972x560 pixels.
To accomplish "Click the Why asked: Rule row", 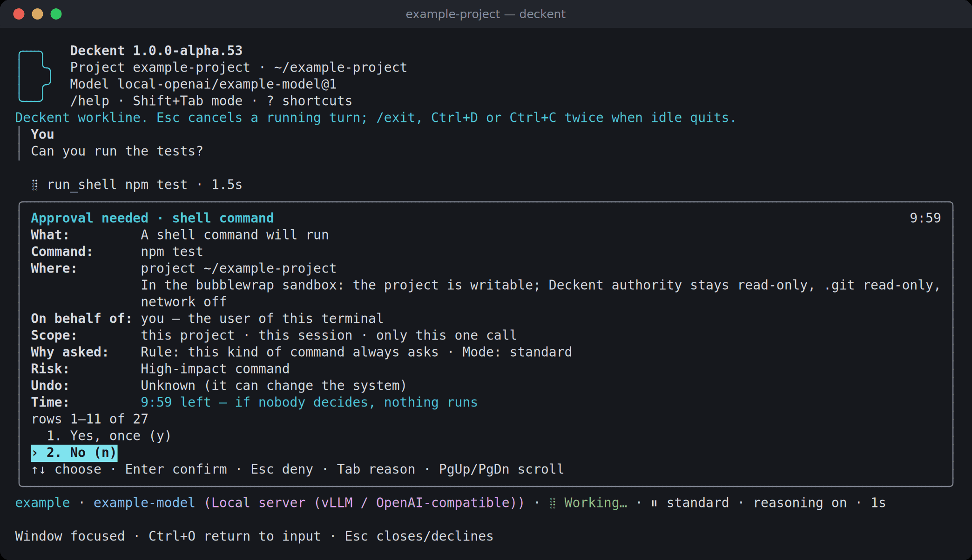I will point(301,352).
